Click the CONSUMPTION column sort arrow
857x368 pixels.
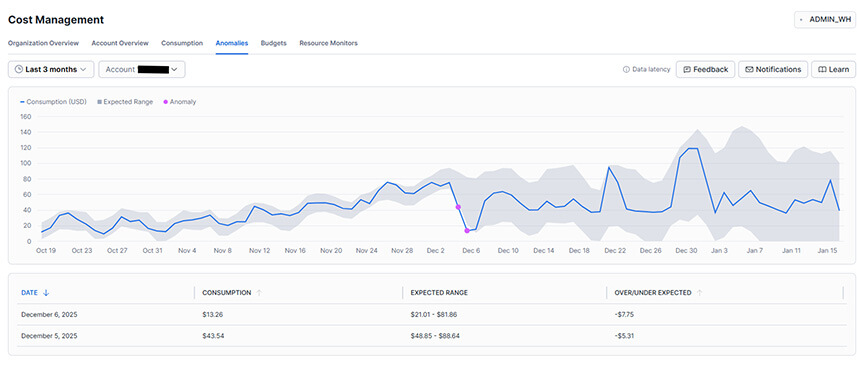[259, 293]
